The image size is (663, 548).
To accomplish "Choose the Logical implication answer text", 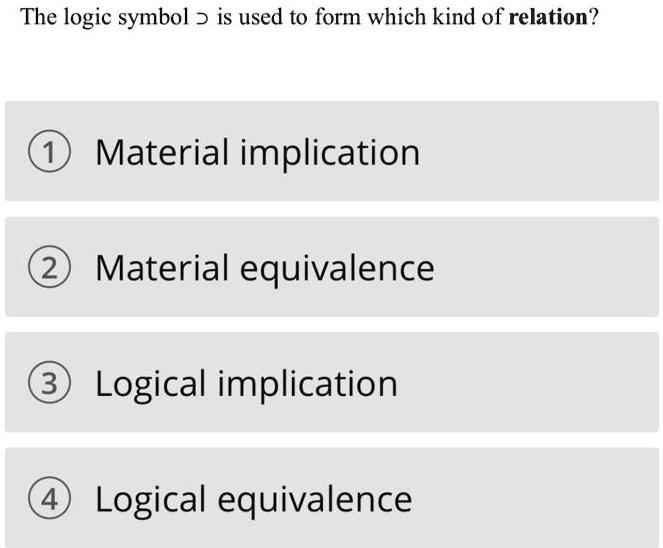I will [247, 384].
